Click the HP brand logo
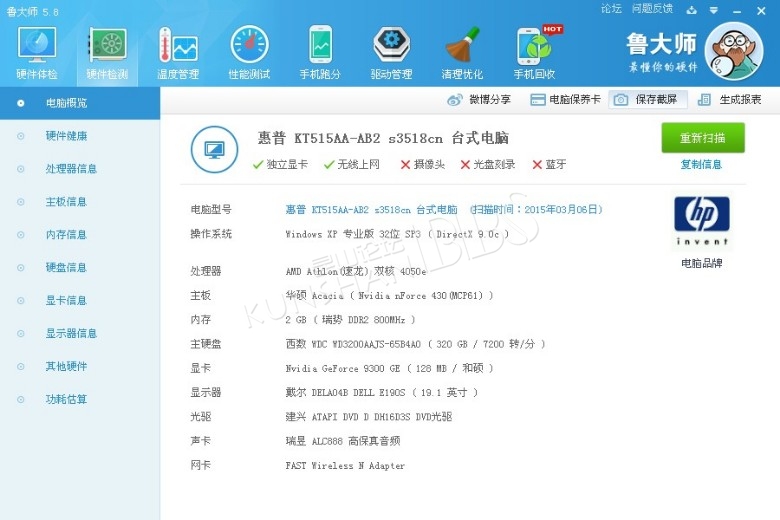 [702, 221]
